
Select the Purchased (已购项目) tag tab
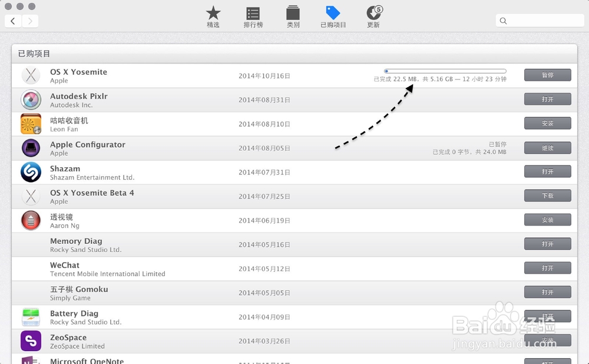point(333,17)
